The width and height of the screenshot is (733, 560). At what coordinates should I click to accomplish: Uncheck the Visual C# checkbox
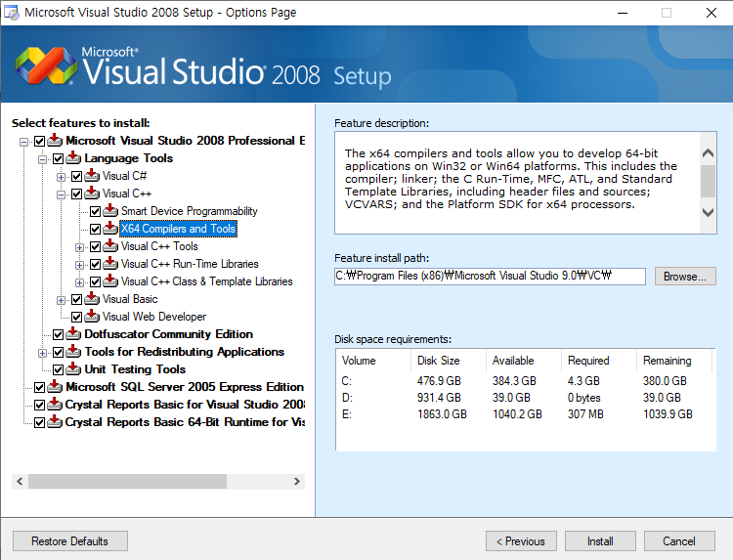coord(76,176)
